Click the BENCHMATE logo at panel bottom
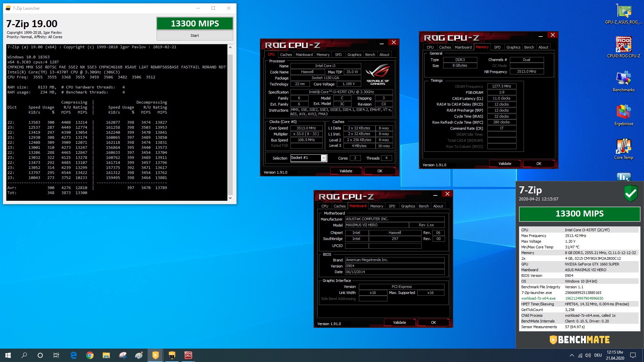 click(x=579, y=340)
